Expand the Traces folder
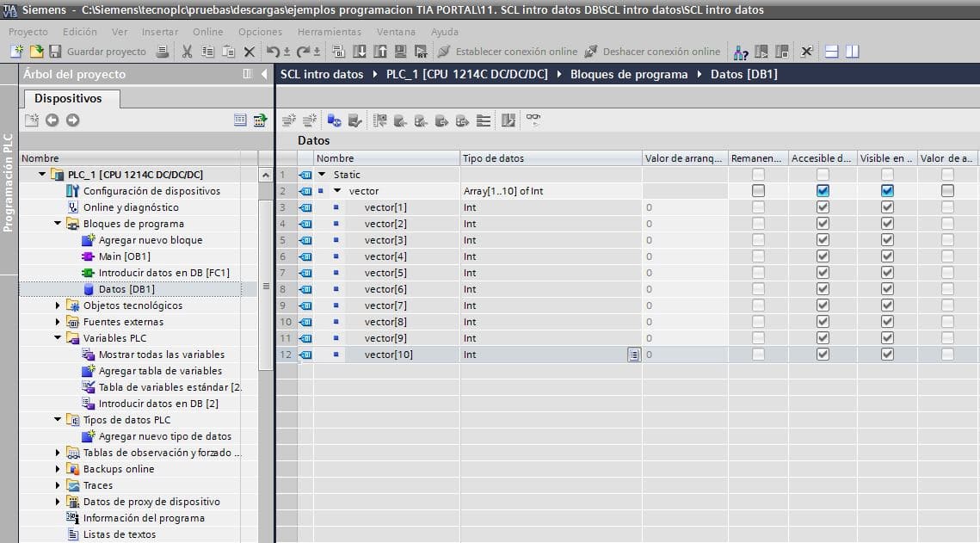Viewport: 980px width, 543px height. (58, 484)
